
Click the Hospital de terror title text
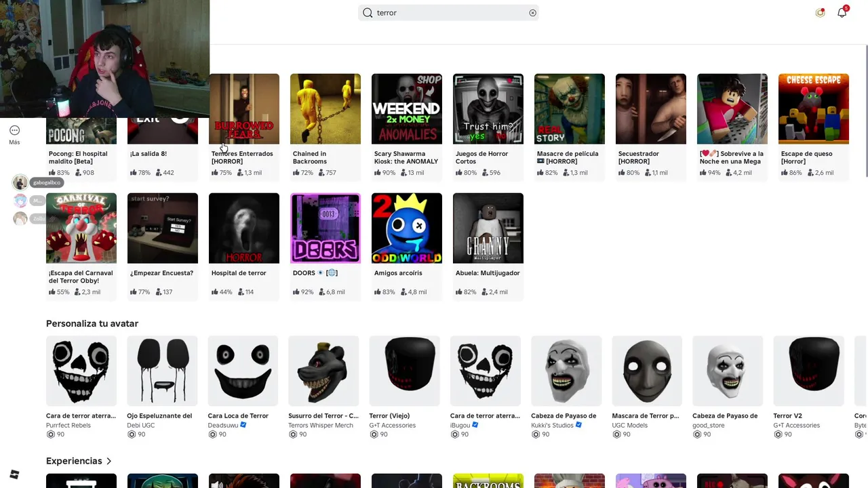[x=239, y=273]
